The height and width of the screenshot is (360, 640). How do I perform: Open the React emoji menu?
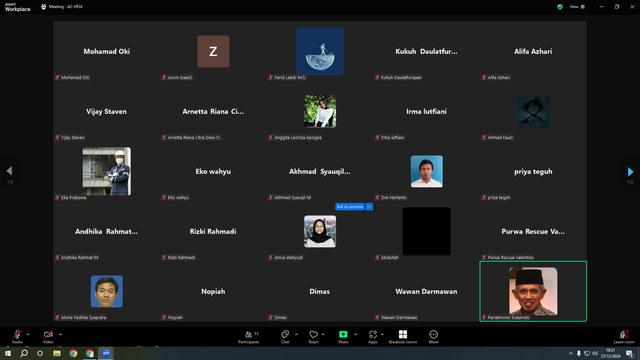tap(313, 337)
